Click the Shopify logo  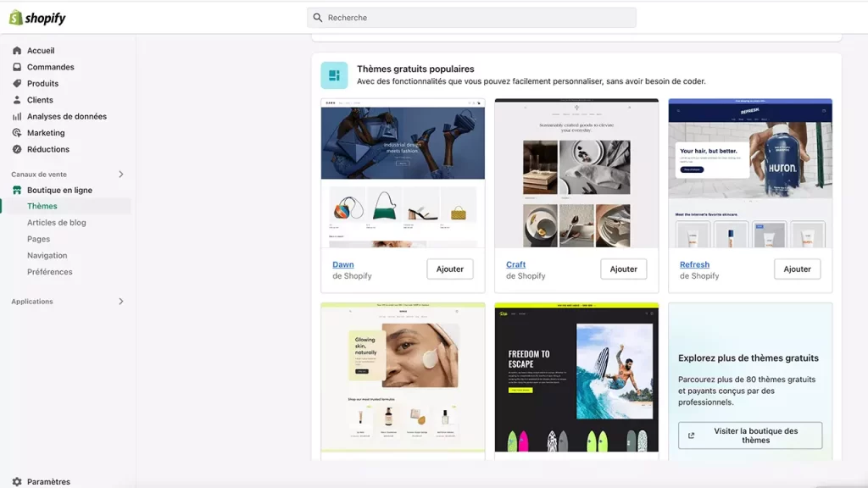(x=37, y=18)
